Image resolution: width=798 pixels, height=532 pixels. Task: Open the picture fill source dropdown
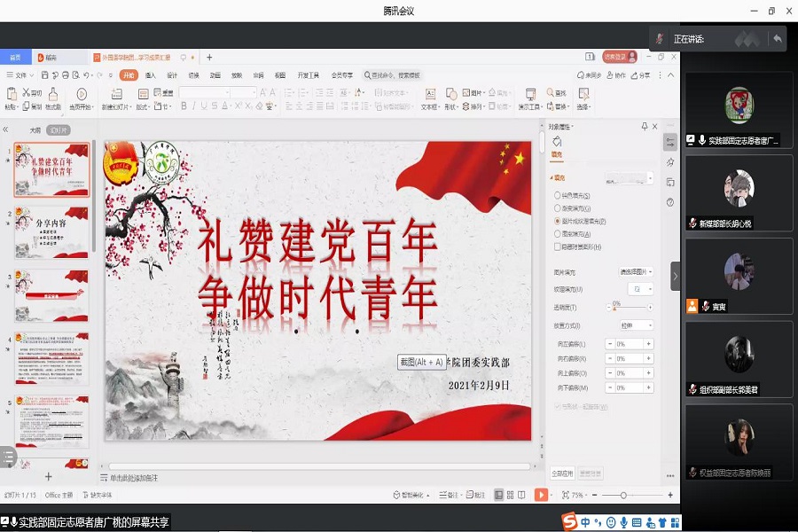(636, 272)
